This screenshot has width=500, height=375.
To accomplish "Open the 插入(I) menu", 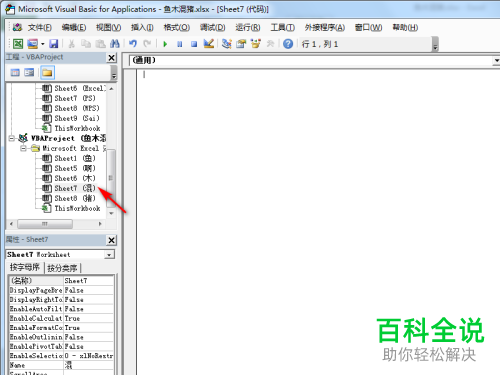I will coord(142,27).
